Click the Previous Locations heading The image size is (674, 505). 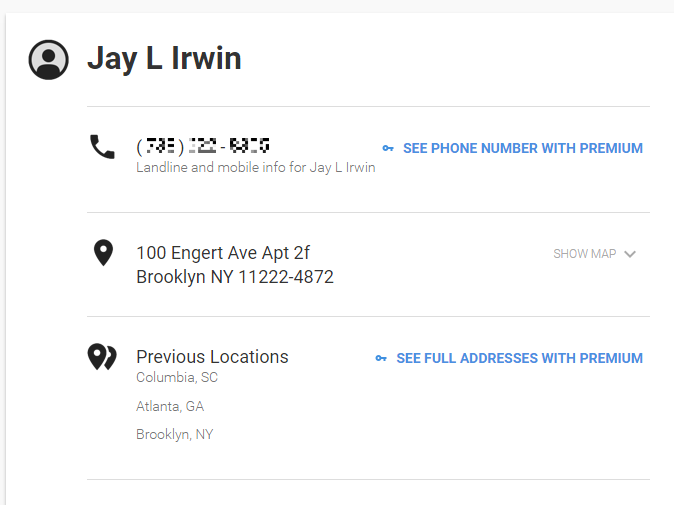point(212,357)
